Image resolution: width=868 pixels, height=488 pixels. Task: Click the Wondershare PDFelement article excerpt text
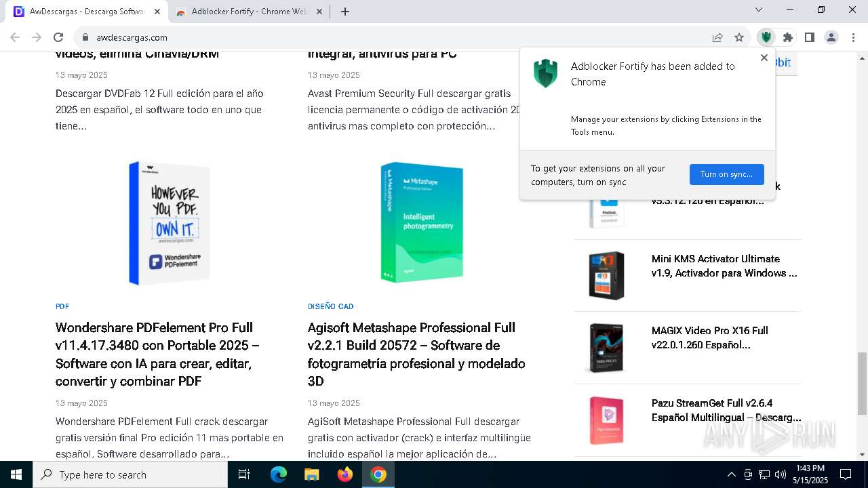170,438
